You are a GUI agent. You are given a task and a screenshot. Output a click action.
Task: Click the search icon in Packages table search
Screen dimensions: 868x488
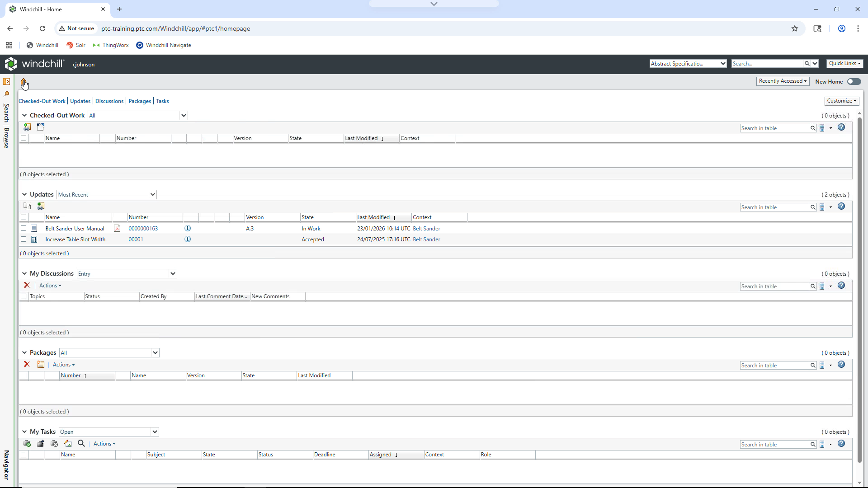coord(813,366)
